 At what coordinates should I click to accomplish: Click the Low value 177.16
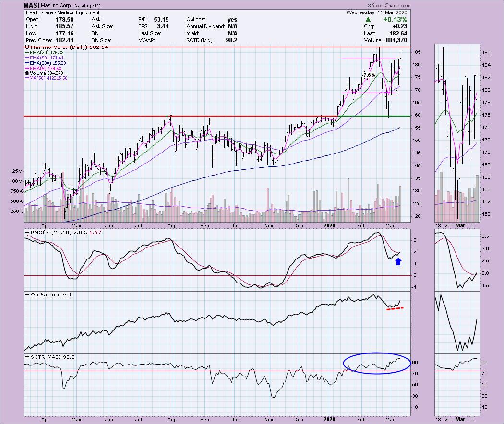click(65, 34)
